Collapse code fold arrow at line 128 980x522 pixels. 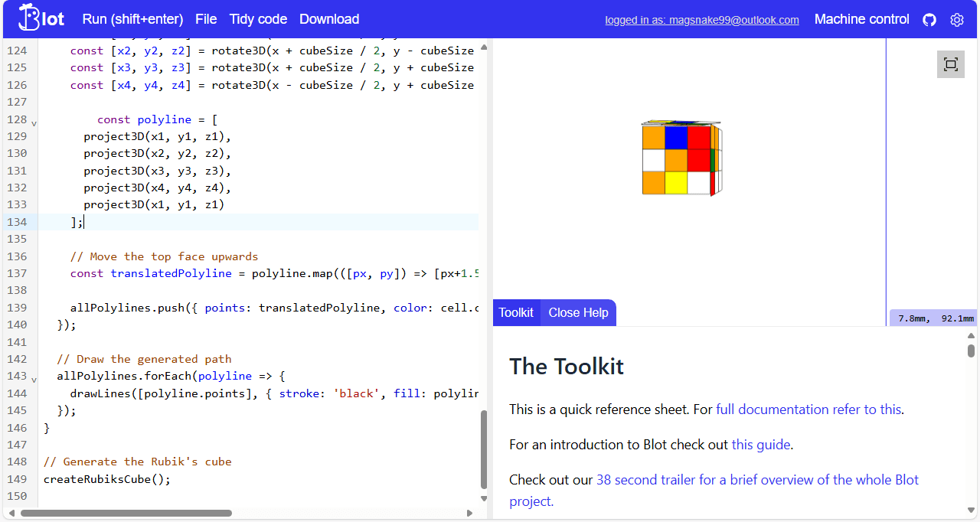click(34, 121)
